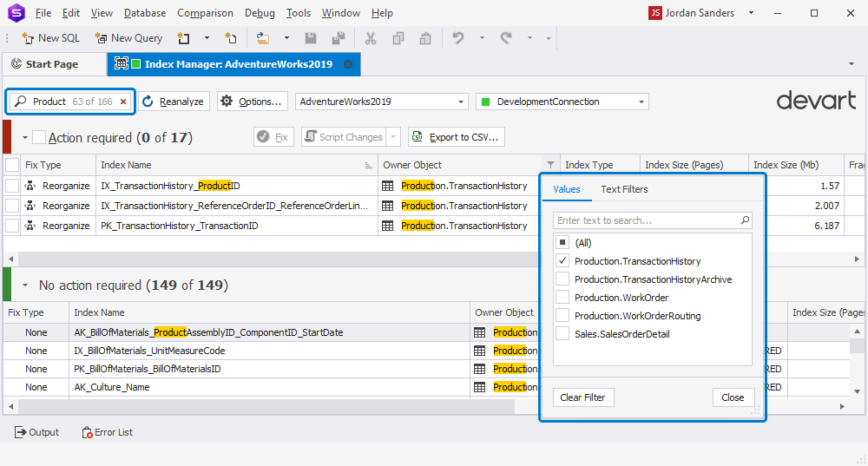Viewport: 868px width, 466px height.
Task: Select the Values filter tab
Action: click(x=567, y=189)
